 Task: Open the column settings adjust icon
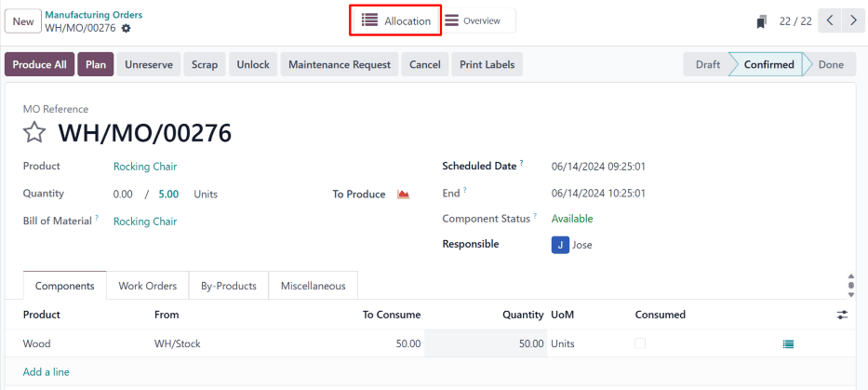[x=842, y=315]
